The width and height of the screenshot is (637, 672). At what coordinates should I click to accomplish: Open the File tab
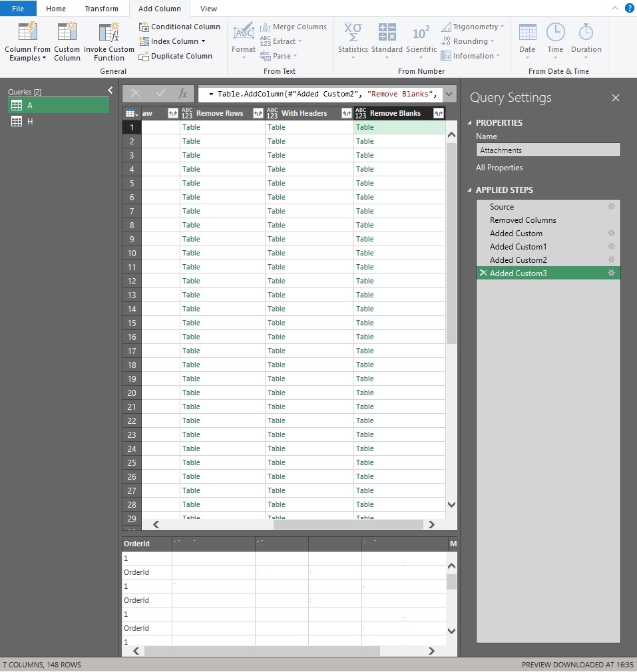tap(18, 9)
